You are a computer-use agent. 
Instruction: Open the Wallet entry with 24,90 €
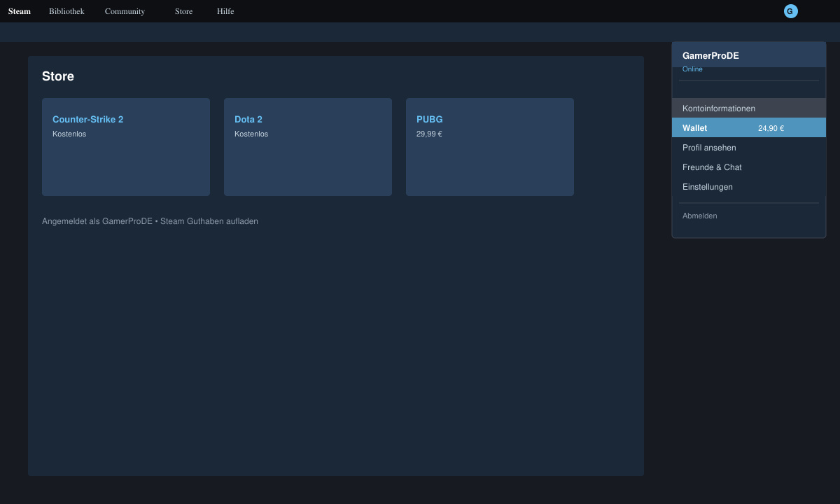click(x=749, y=127)
